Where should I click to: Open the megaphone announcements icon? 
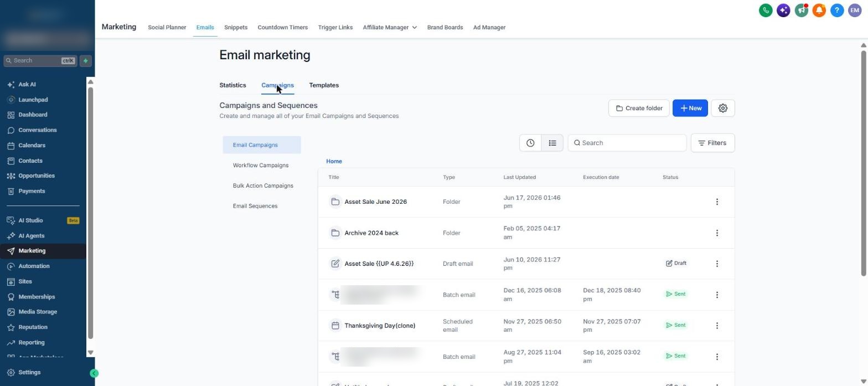pyautogui.click(x=801, y=10)
